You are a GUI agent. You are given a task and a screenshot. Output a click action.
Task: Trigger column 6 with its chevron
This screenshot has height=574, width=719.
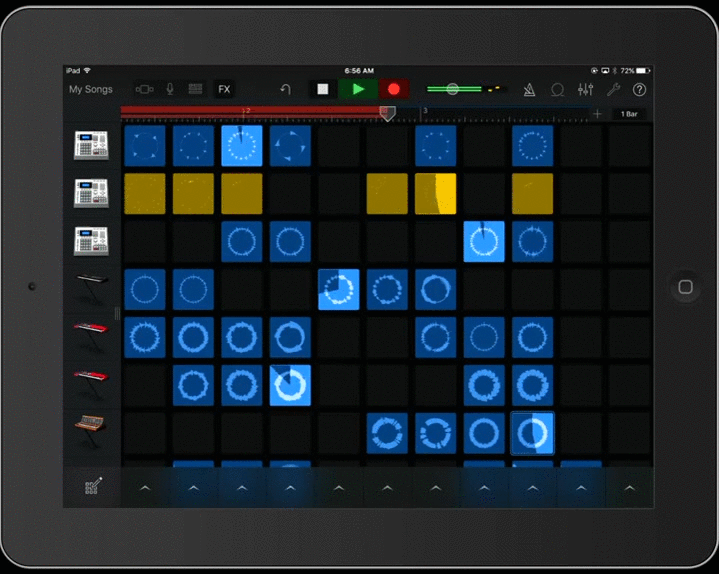pyautogui.click(x=387, y=488)
